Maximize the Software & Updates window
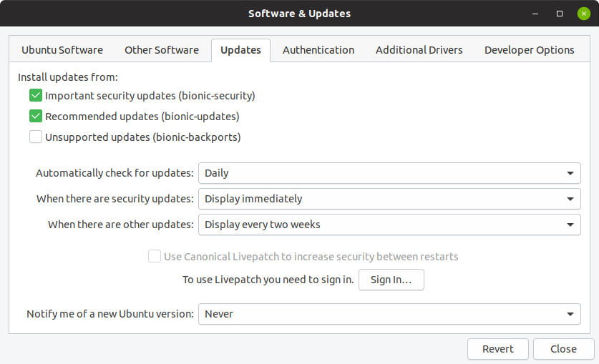 pos(560,14)
